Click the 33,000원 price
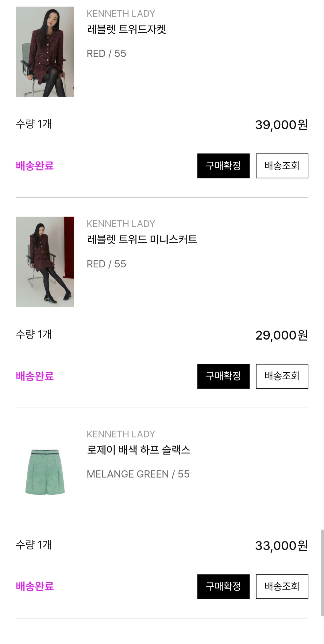The width and height of the screenshot is (324, 644). [x=281, y=546]
